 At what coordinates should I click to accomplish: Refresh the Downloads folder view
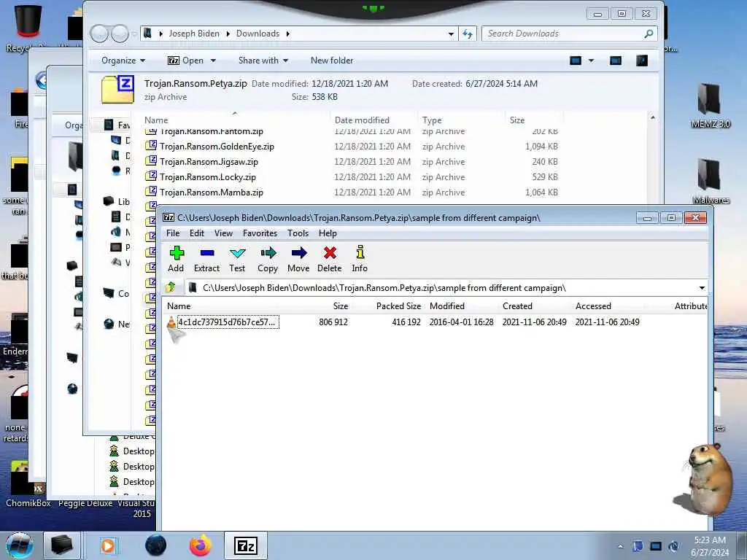tap(468, 34)
